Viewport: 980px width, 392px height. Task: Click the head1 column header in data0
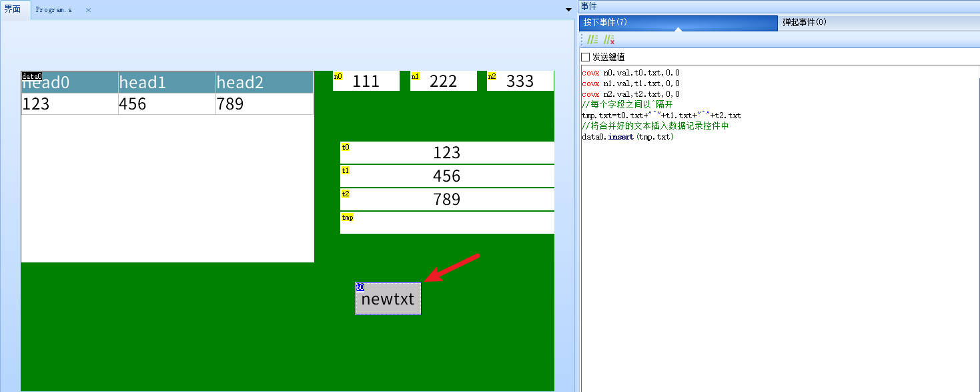167,82
